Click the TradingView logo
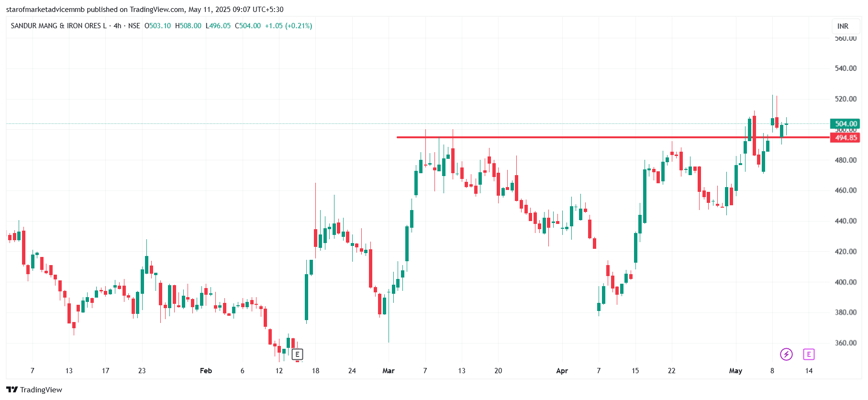868x400 pixels. click(x=34, y=389)
